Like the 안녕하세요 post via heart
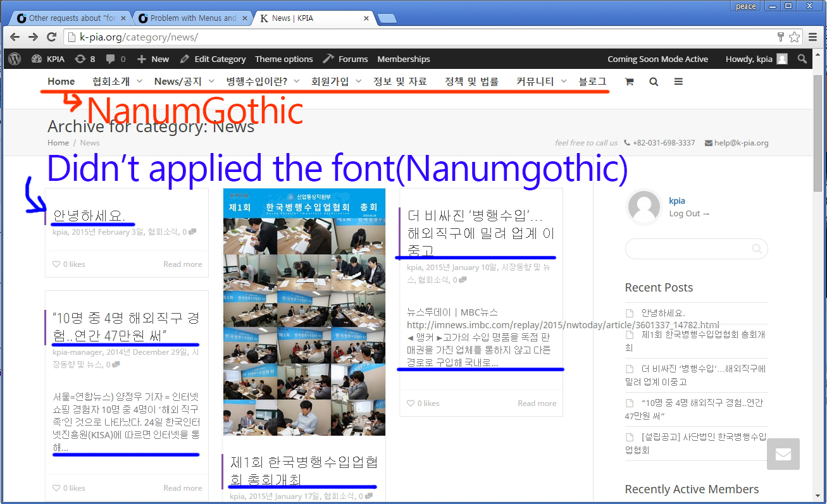The width and height of the screenshot is (827, 504). tap(56, 264)
